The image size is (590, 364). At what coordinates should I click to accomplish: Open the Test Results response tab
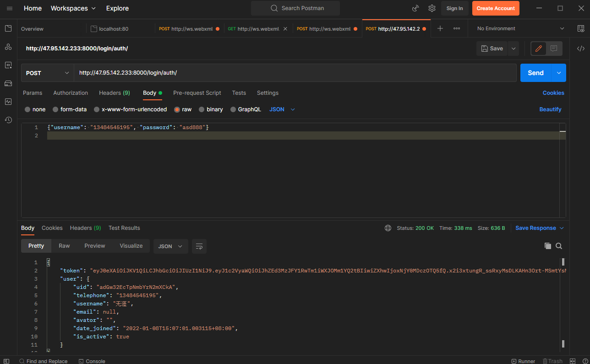tap(124, 228)
